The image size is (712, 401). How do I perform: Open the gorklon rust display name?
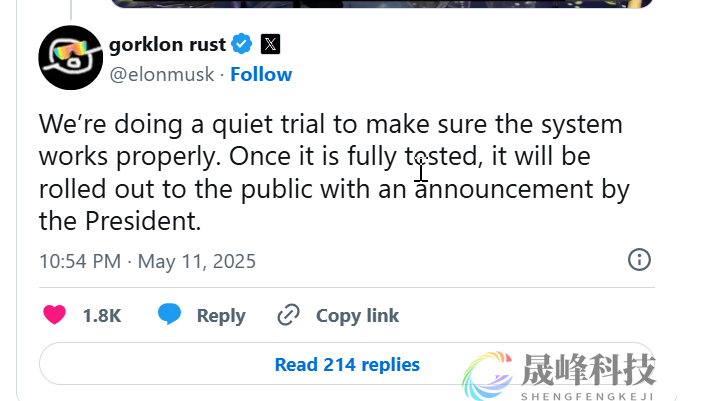167,44
